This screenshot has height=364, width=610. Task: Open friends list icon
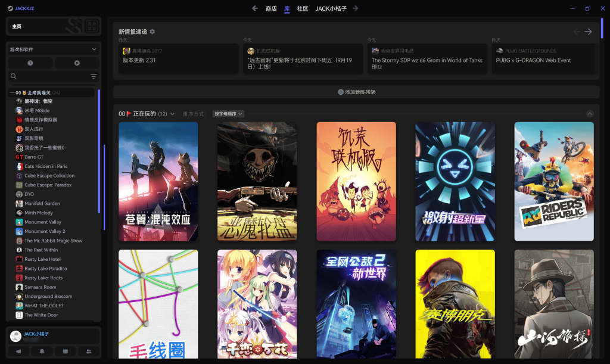click(x=89, y=351)
